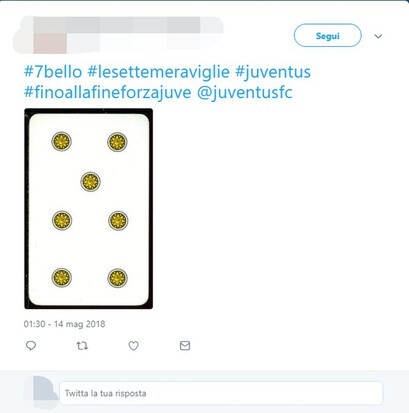The height and width of the screenshot is (413, 409).
Task: Visit the @juventusfc profile mention
Action: click(x=245, y=92)
